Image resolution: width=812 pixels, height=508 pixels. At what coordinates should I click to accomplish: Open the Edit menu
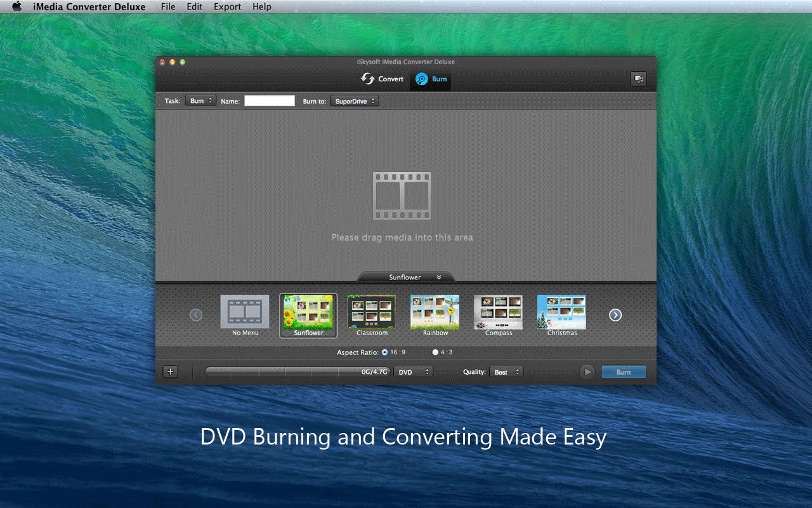195,7
